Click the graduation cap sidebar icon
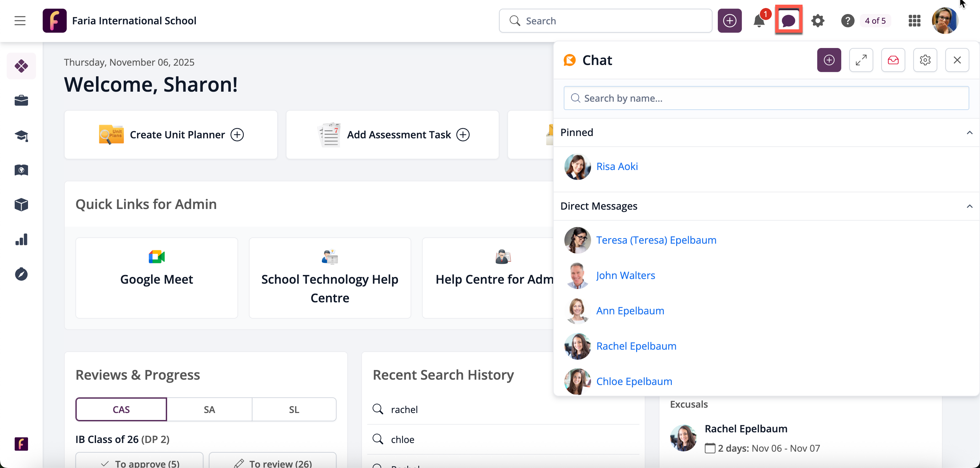The height and width of the screenshot is (468, 980). [x=21, y=136]
